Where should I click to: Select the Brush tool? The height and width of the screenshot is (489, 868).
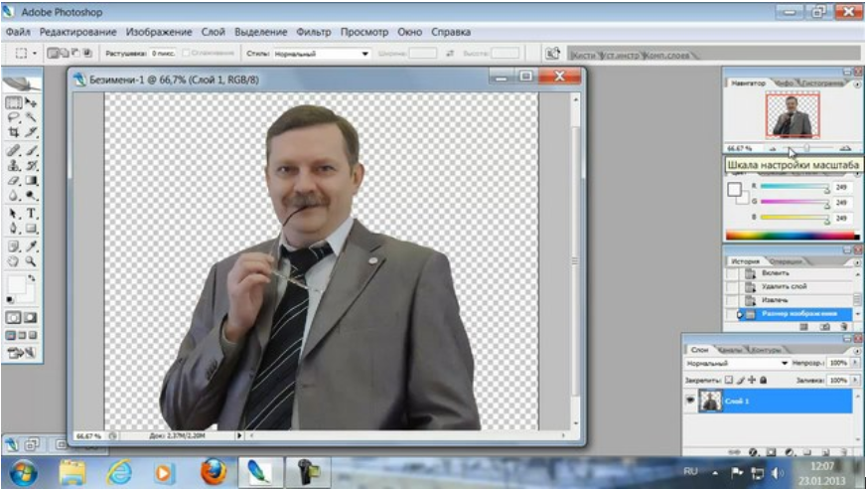tap(31, 151)
